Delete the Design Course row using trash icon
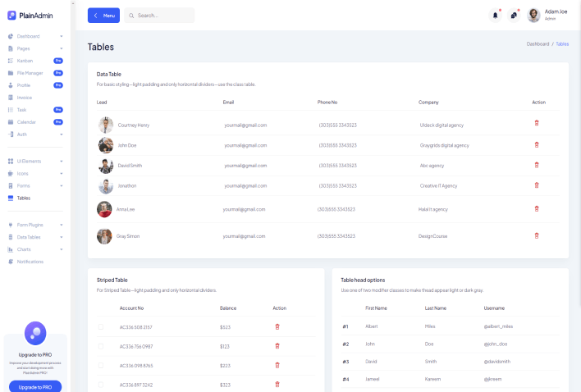The height and width of the screenshot is (392, 581). click(x=537, y=235)
